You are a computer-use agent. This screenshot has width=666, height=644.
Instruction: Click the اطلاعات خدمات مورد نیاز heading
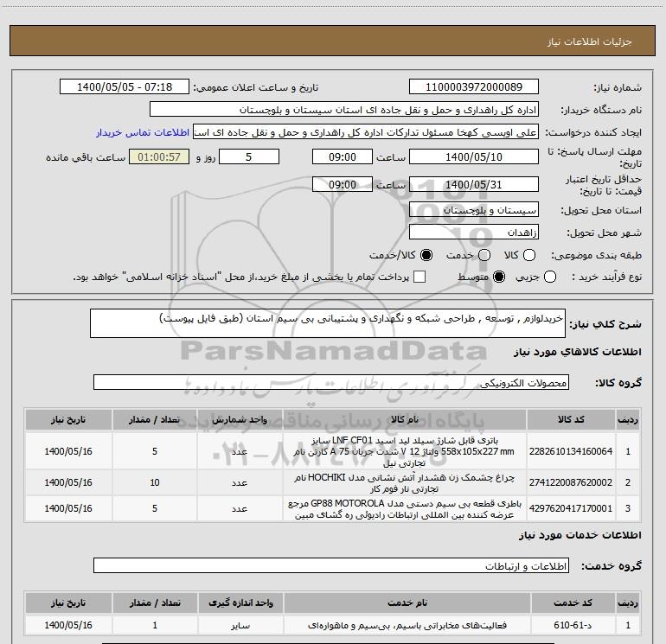point(580,535)
